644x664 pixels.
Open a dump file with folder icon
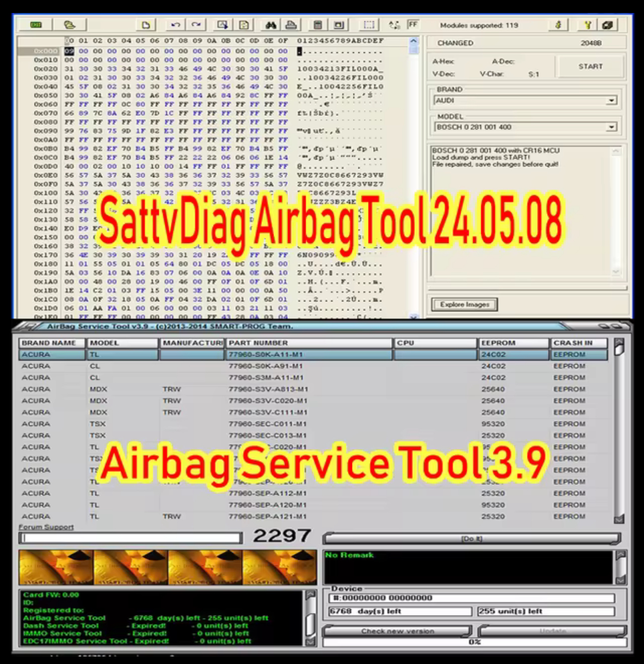coord(69,25)
